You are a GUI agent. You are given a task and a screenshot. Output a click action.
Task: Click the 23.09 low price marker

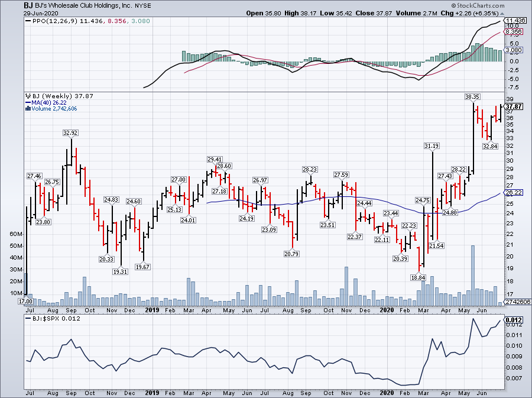pyautogui.click(x=269, y=229)
